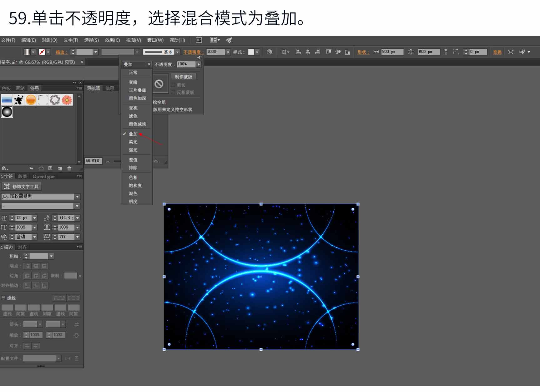Toggle the 剪切 clip checkbox
The height and width of the screenshot is (392, 540).
click(173, 85)
